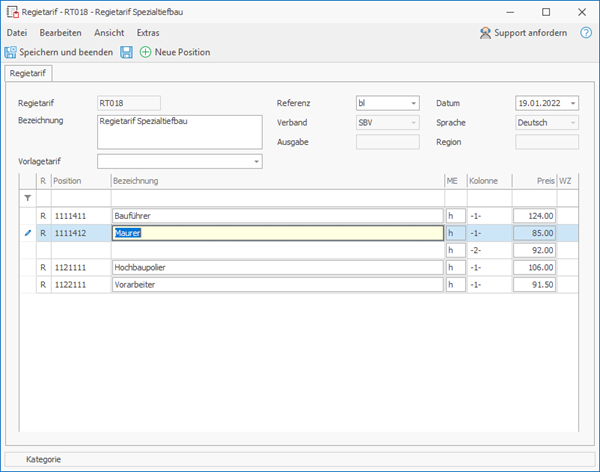This screenshot has width=600, height=472.
Task: Click the Hochbaupolier description field
Action: [278, 268]
